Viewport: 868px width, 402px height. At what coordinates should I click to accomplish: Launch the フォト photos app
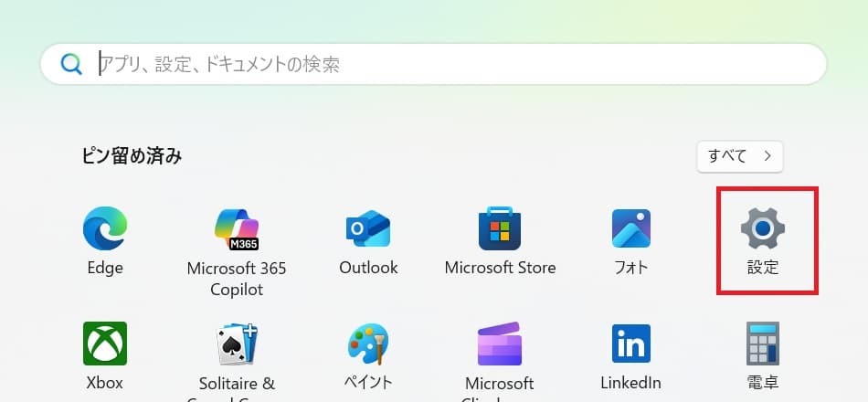tap(631, 228)
